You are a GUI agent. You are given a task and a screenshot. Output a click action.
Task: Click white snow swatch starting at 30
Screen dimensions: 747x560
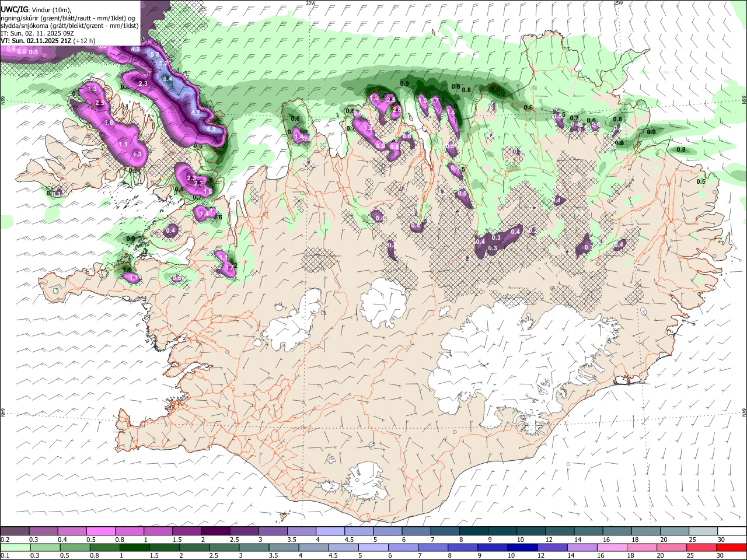pos(732,531)
